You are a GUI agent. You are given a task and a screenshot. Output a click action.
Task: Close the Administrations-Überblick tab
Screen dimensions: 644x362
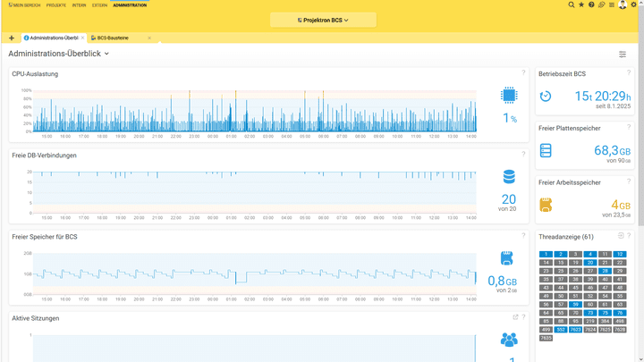83,38
